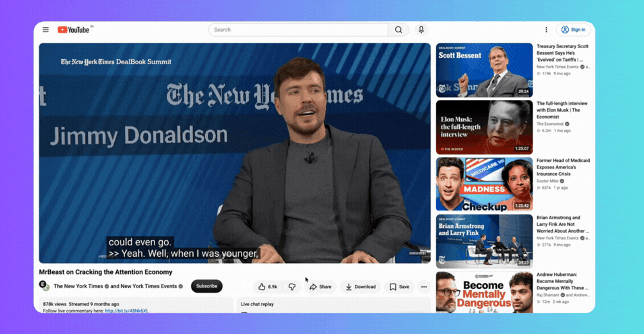Open Doctor Mike channel name

(547, 181)
